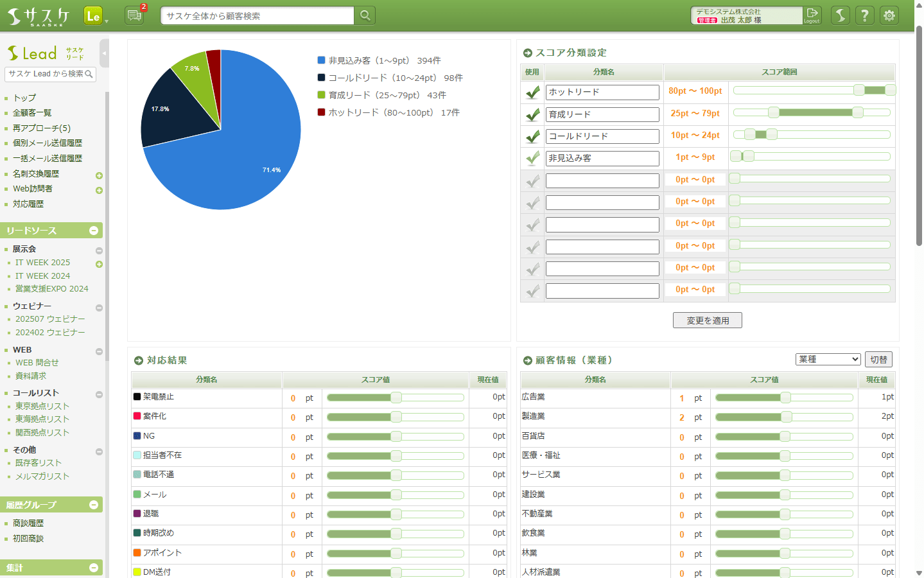
Task: Open the message notifications icon
Action: [x=134, y=15]
